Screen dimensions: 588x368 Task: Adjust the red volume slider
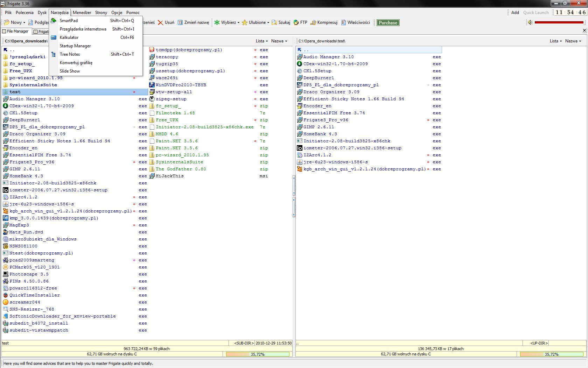559,22
